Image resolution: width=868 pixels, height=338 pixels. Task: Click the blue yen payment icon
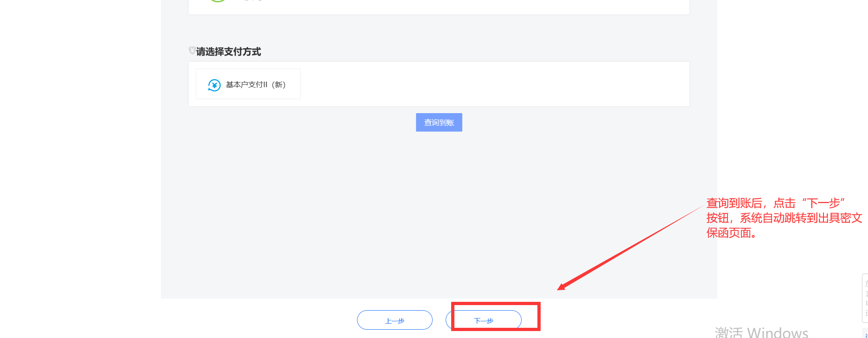pyautogui.click(x=214, y=85)
